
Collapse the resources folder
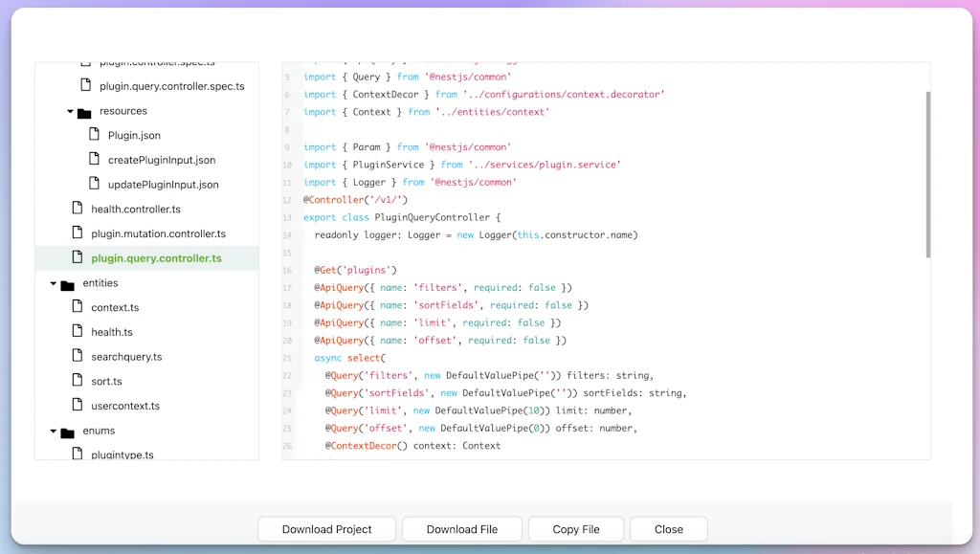pos(68,110)
